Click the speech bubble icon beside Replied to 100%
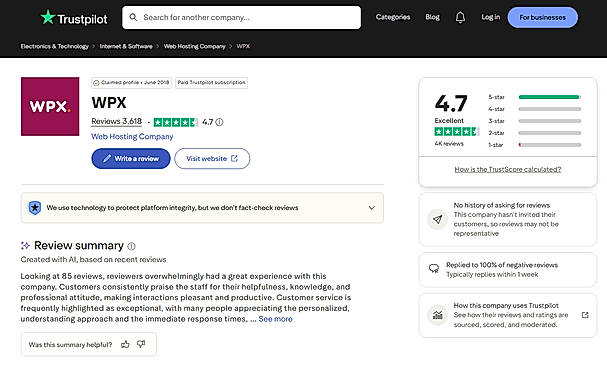The image size is (607, 368). (x=434, y=269)
